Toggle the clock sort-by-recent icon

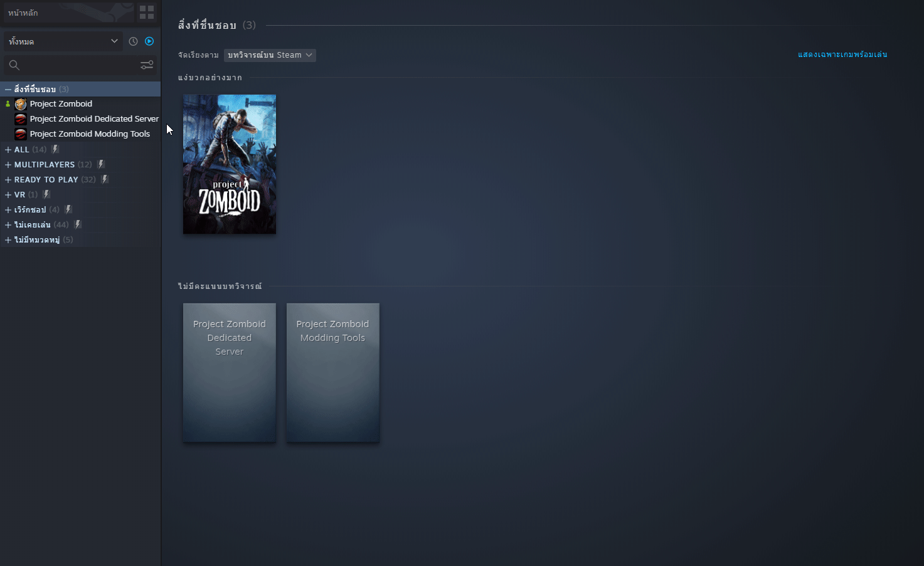pos(133,41)
